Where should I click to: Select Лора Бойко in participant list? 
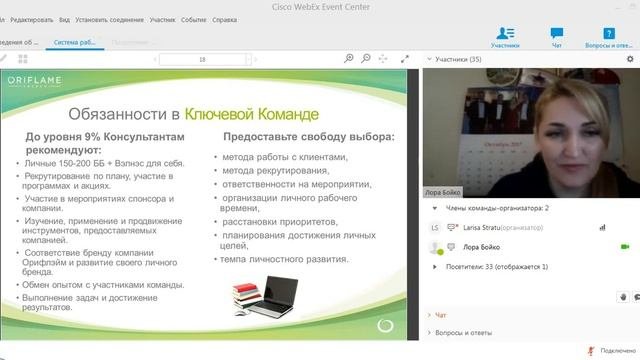tap(531, 247)
